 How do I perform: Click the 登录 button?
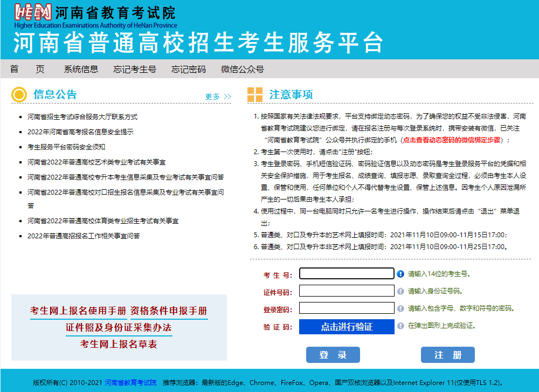tap(333, 355)
